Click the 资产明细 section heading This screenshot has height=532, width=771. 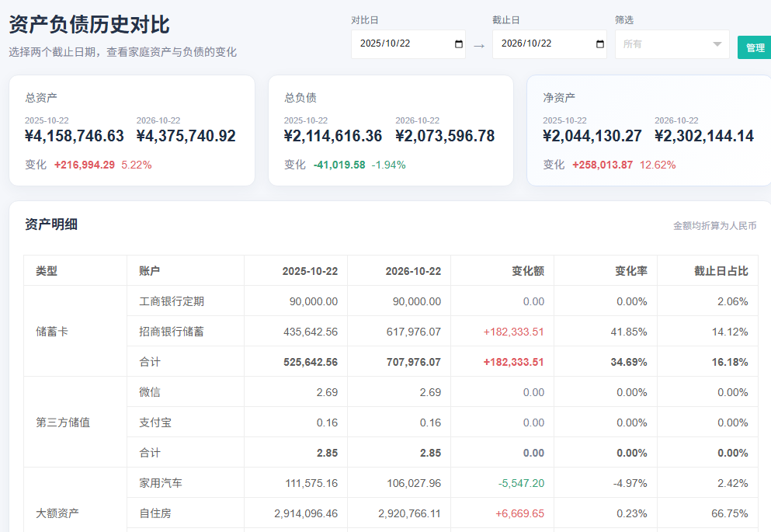pos(51,224)
